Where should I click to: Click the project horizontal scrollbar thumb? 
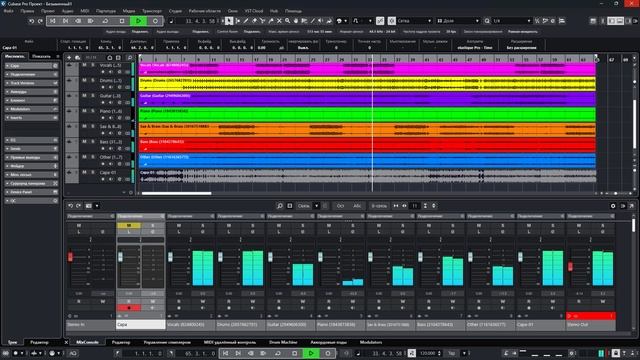point(176,193)
